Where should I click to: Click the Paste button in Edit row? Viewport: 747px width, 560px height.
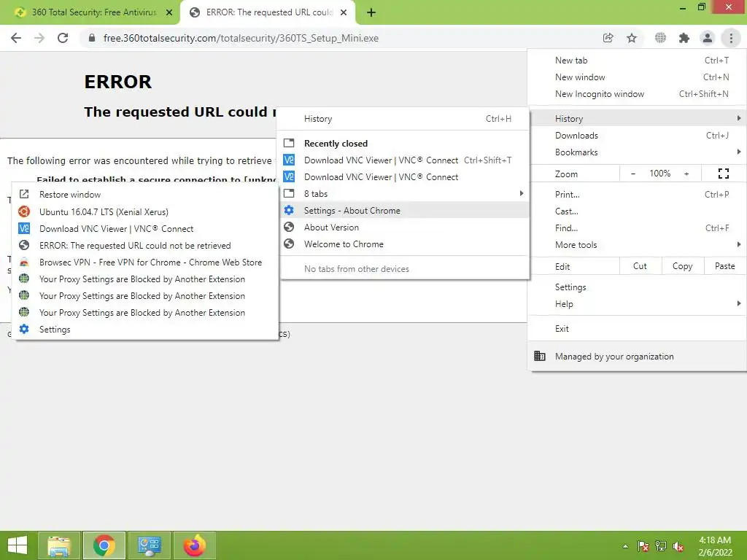coord(725,266)
